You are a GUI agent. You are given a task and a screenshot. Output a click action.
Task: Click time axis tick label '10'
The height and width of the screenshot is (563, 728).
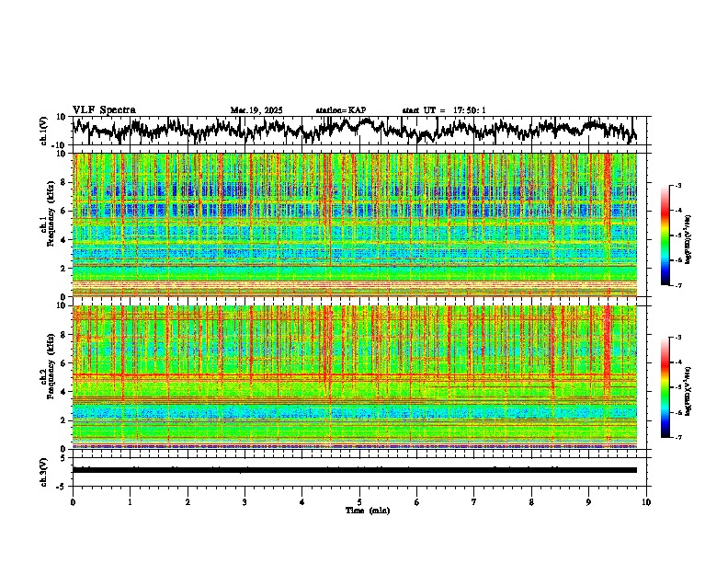[646, 502]
